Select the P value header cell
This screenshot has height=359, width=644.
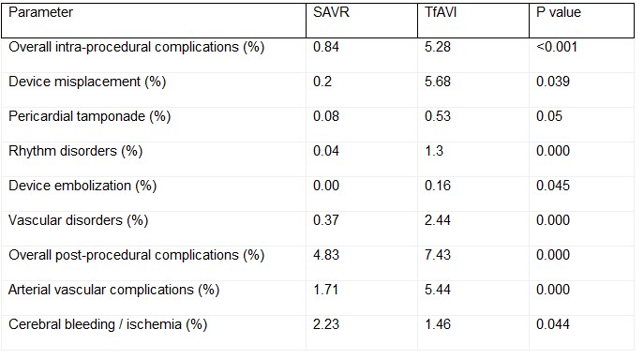point(581,21)
